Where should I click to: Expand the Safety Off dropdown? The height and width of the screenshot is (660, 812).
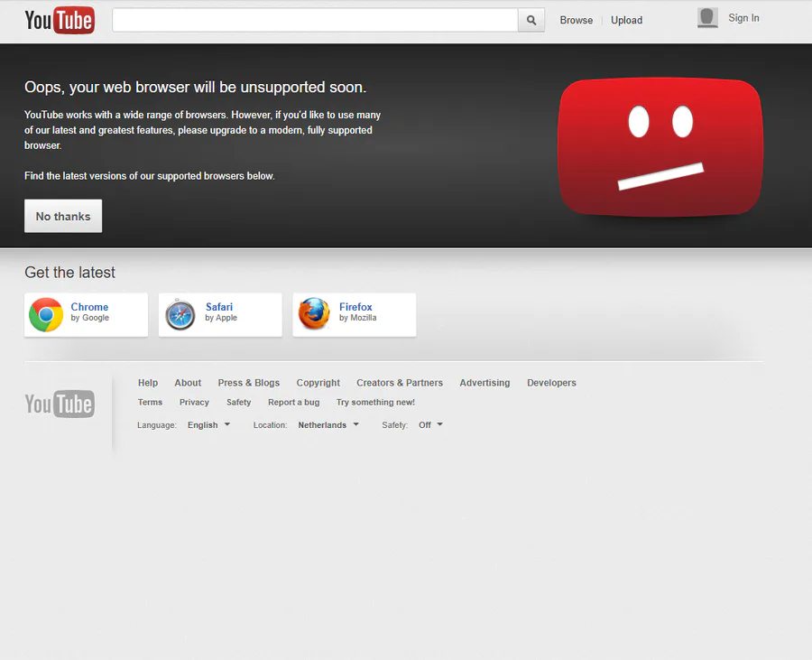coord(431,425)
